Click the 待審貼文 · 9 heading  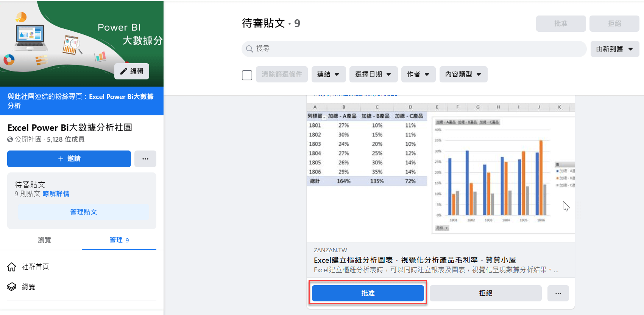[271, 23]
